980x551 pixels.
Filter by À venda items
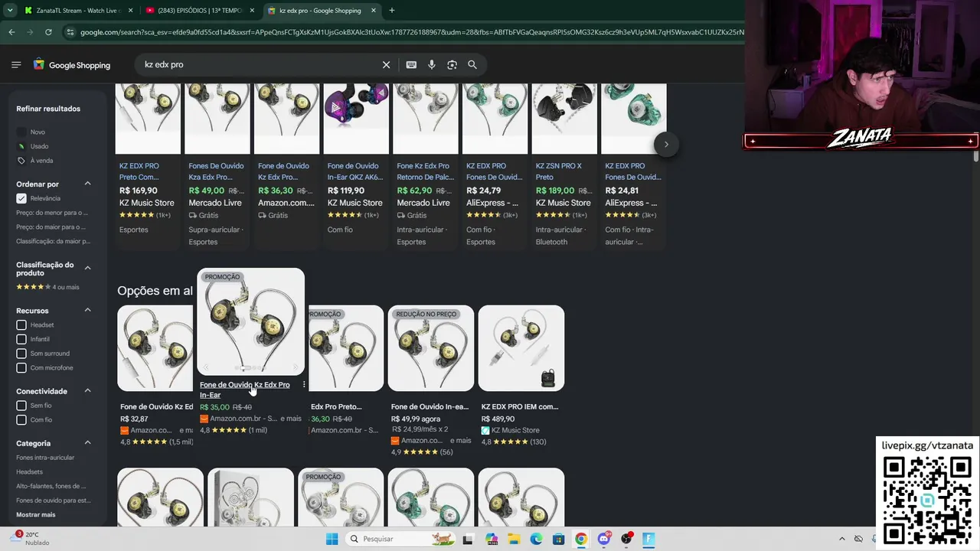pyautogui.click(x=34, y=161)
